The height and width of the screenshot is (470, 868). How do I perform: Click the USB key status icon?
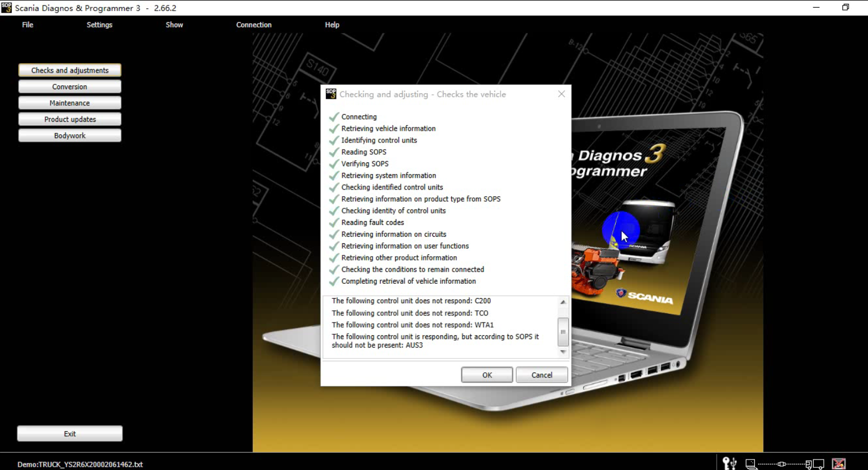pyautogui.click(x=729, y=463)
